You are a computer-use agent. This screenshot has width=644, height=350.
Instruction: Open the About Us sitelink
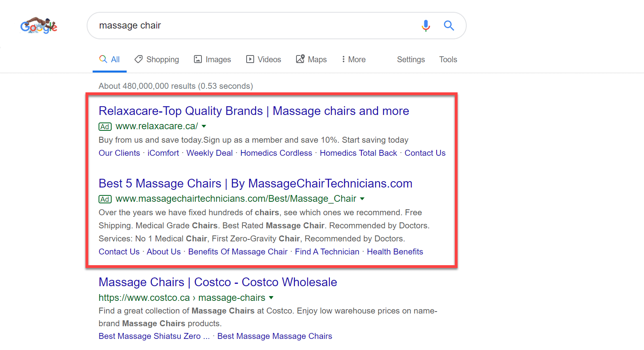(164, 252)
